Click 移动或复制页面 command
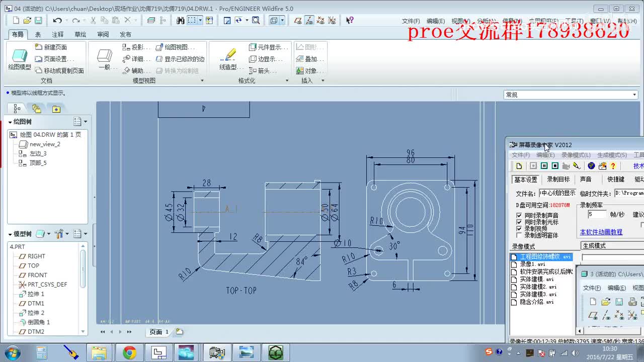This screenshot has width=644, height=362. click(x=59, y=71)
